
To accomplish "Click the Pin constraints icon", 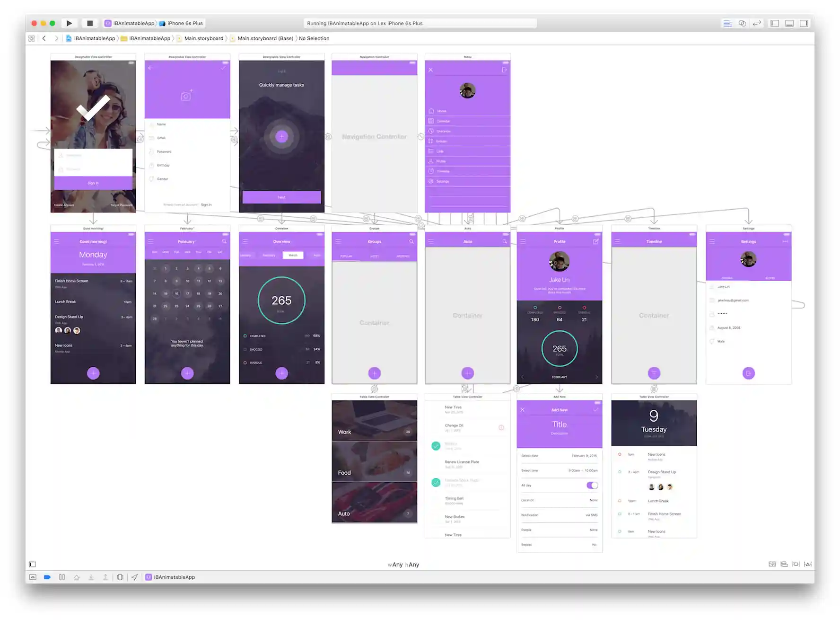I will click(x=796, y=564).
